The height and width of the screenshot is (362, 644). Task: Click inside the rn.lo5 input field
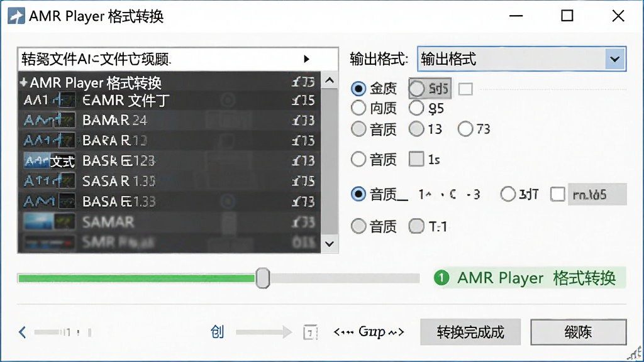597,194
